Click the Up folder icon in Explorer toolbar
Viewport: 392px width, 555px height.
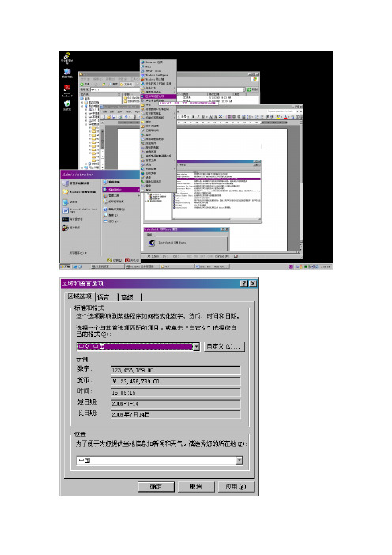pos(104,85)
